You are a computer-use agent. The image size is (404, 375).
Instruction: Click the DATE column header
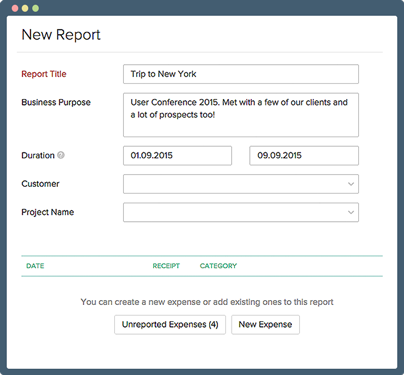tap(35, 266)
